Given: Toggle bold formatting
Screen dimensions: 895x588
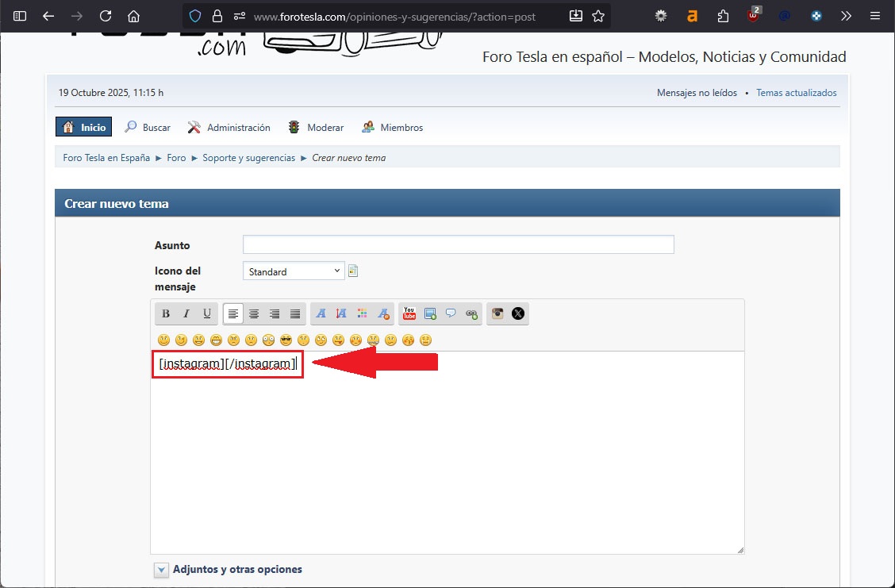Looking at the screenshot, I should point(166,313).
